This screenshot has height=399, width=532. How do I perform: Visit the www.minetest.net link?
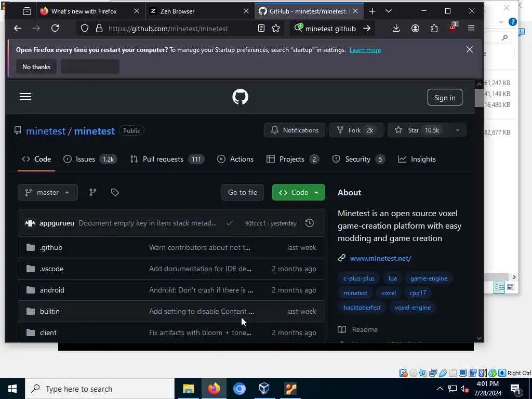point(380,259)
